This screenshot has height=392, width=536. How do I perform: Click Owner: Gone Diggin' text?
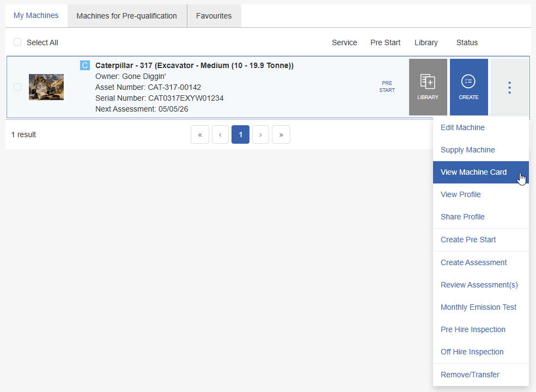point(131,76)
